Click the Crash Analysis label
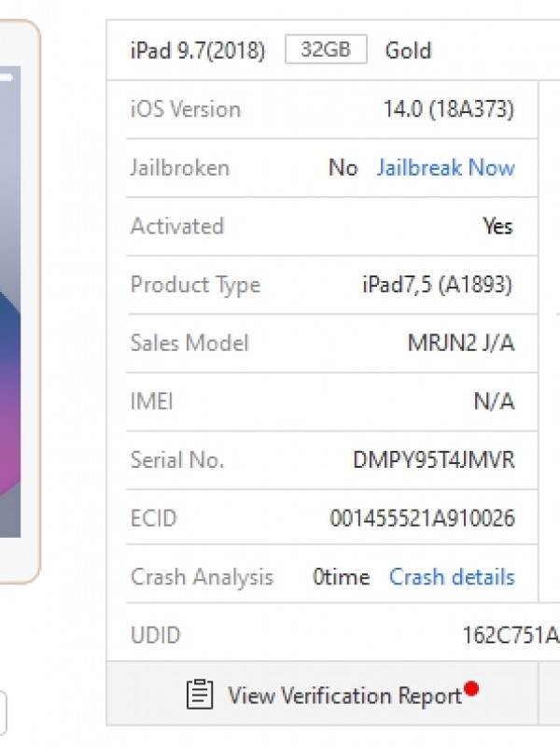Viewport: 560px width, 747px height. coord(202,577)
